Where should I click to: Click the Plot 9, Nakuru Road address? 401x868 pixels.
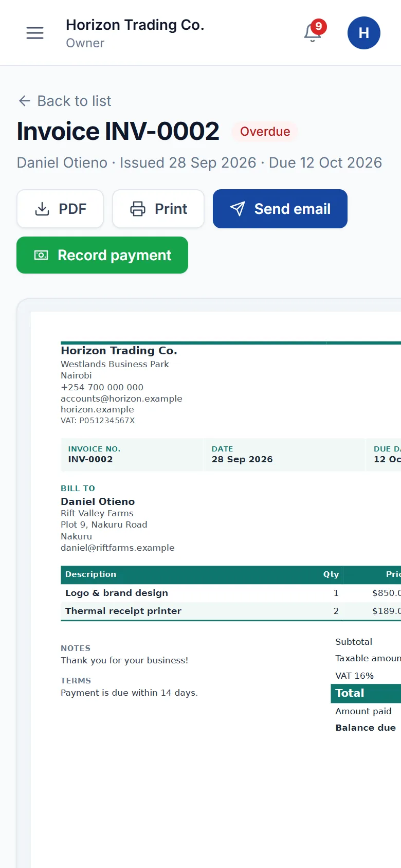coord(104,525)
